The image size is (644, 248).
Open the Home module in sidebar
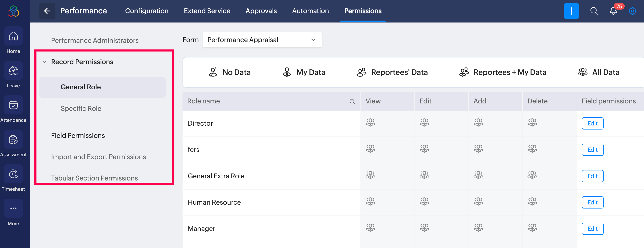coord(13,37)
